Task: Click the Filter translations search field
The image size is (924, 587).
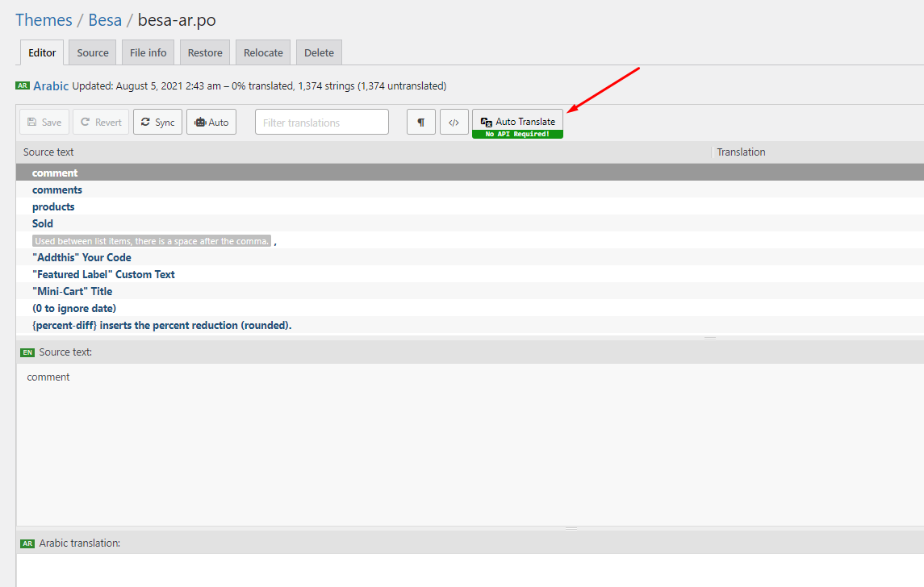Action: click(x=322, y=123)
